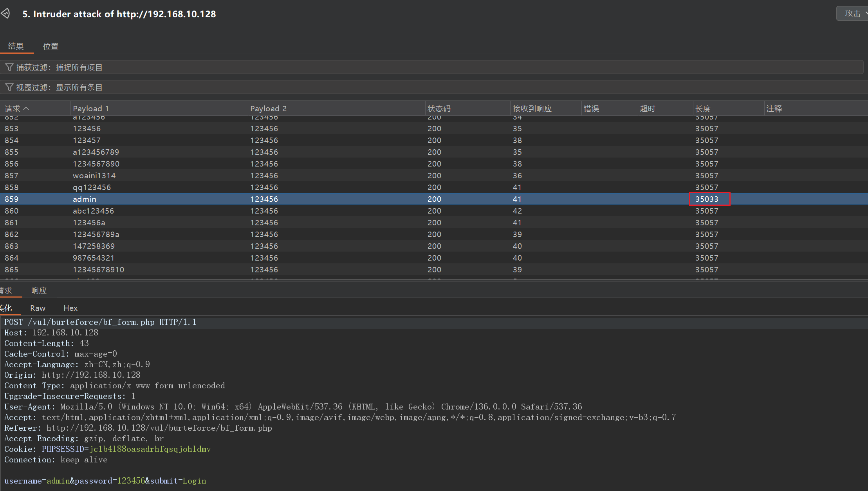868x491 pixels.
Task: Click the view filter funnel icon
Action: [9, 87]
